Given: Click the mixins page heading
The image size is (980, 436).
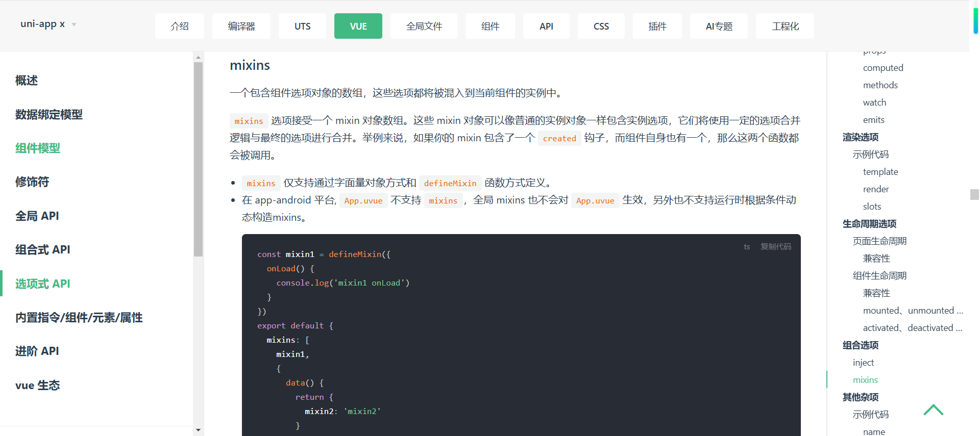Looking at the screenshot, I should point(250,65).
